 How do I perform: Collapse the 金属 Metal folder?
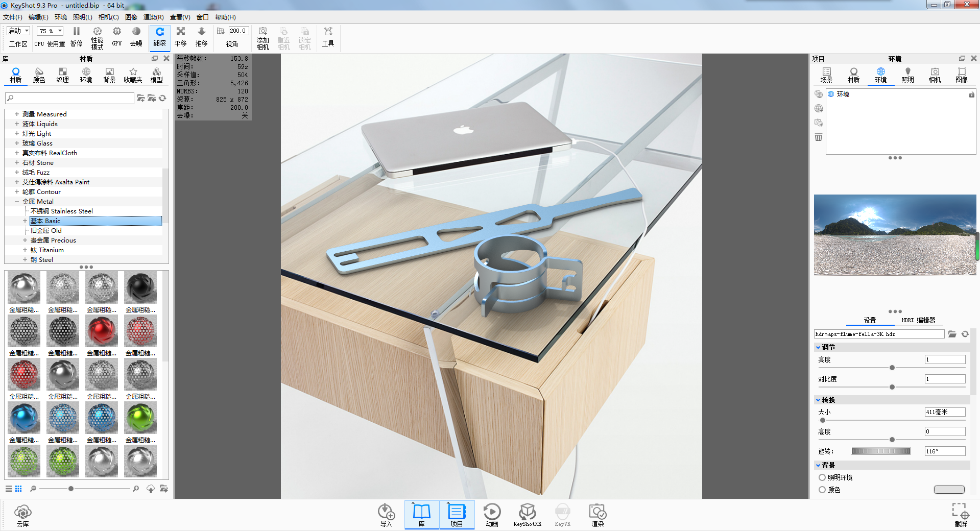pos(16,201)
